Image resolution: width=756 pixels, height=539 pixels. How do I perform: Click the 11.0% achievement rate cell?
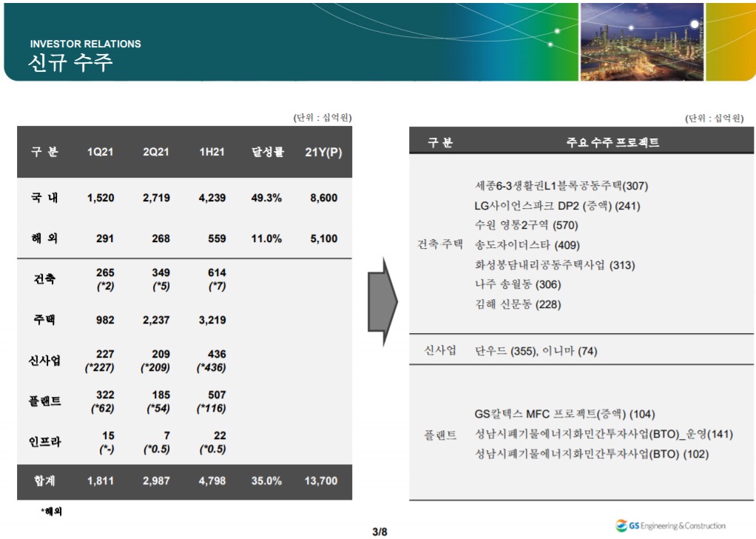coord(266,238)
